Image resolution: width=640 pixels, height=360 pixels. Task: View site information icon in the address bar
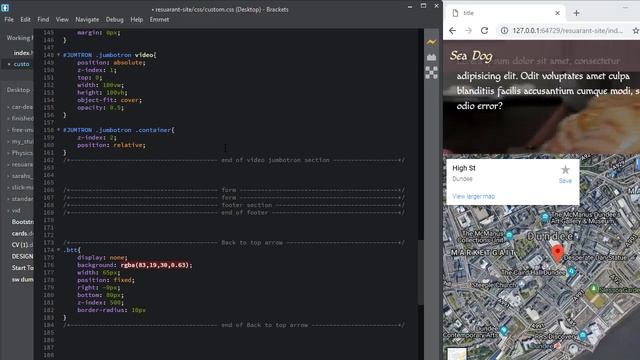tap(504, 31)
